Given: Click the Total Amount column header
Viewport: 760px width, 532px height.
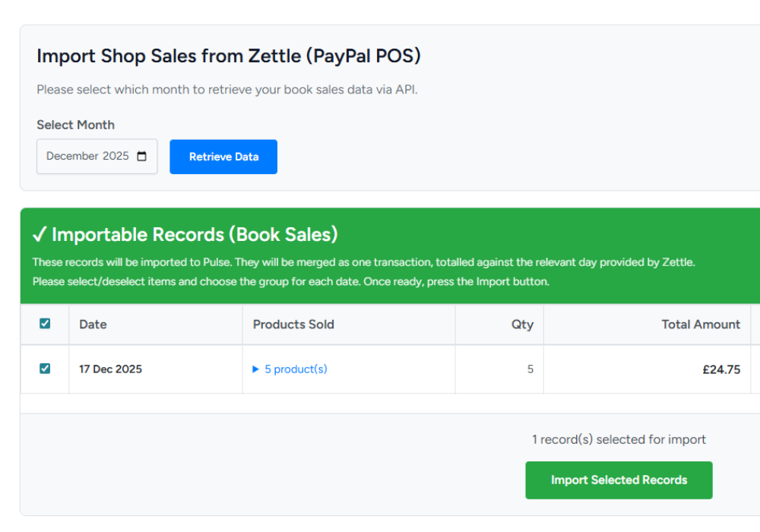Looking at the screenshot, I should (701, 325).
